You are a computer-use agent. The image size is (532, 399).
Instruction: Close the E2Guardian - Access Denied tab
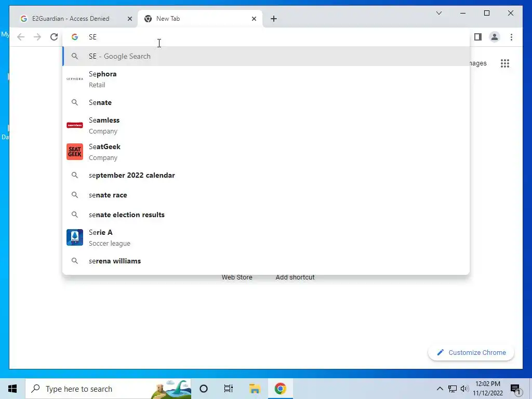(129, 19)
